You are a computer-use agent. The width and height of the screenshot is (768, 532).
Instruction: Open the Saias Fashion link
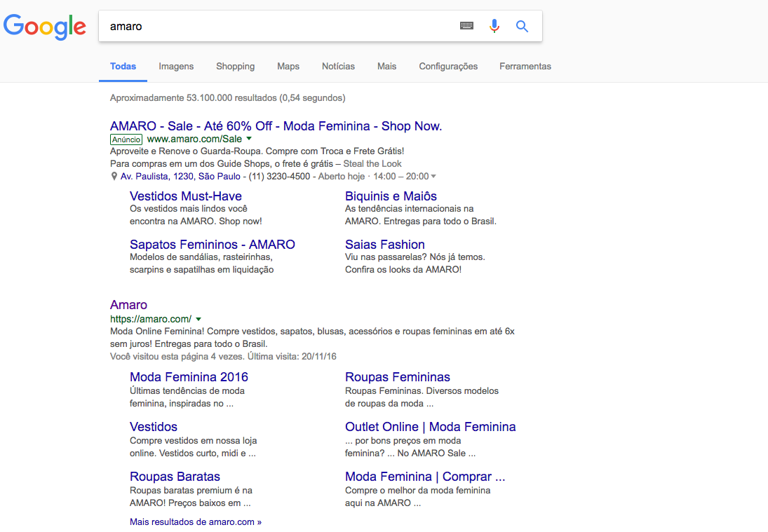385,244
